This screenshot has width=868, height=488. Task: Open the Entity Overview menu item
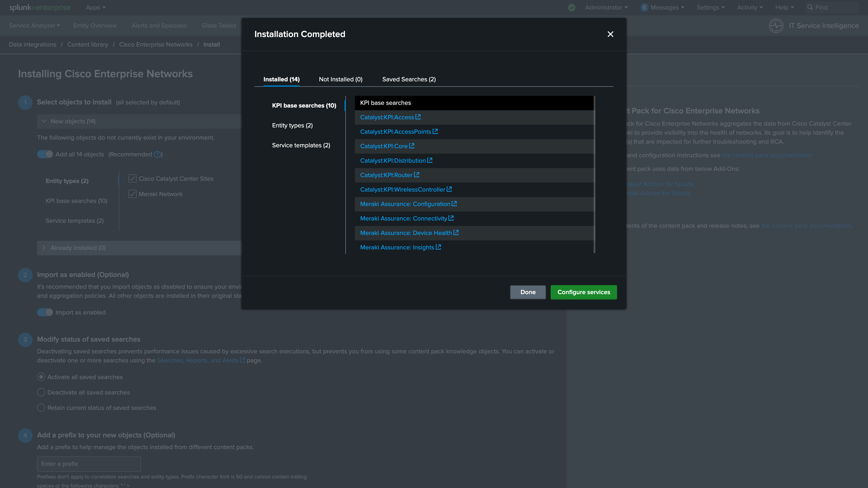coord(95,26)
